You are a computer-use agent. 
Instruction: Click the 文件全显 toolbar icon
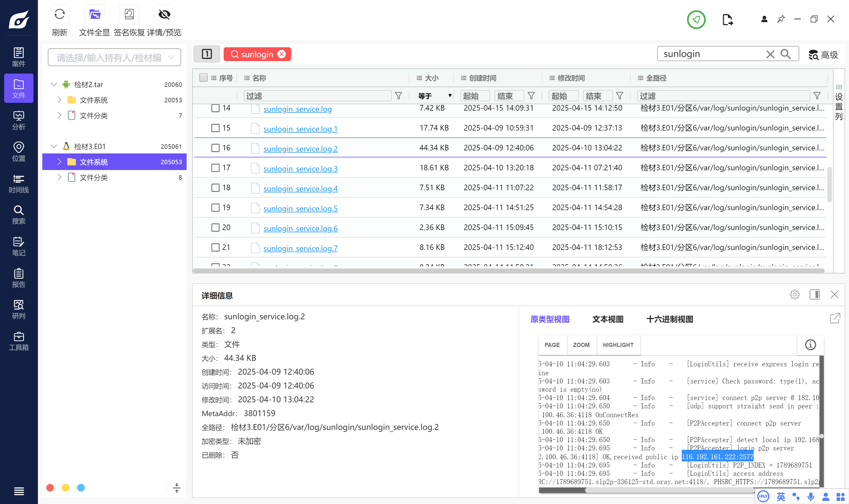pos(94,14)
